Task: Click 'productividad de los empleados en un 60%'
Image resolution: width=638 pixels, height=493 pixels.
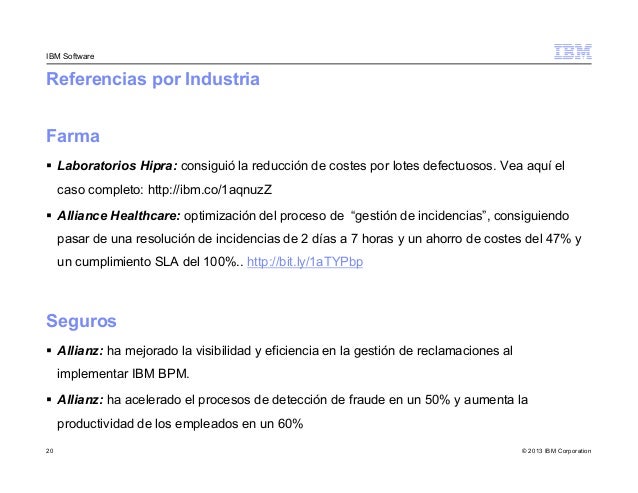Action: coord(180,424)
